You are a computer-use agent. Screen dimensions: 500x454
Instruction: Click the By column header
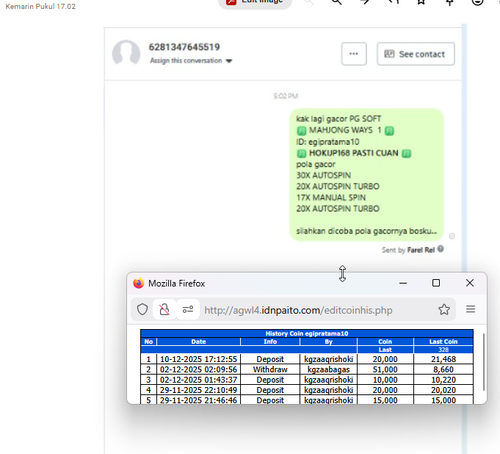(328, 342)
